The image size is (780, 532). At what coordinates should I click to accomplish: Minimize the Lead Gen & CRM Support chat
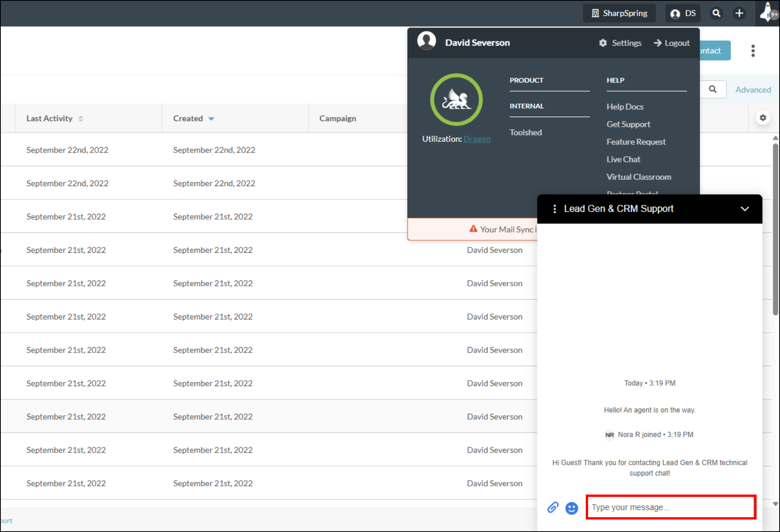745,209
